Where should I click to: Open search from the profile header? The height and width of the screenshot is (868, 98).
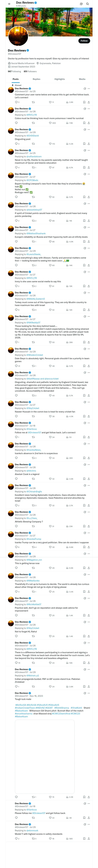[88, 4]
